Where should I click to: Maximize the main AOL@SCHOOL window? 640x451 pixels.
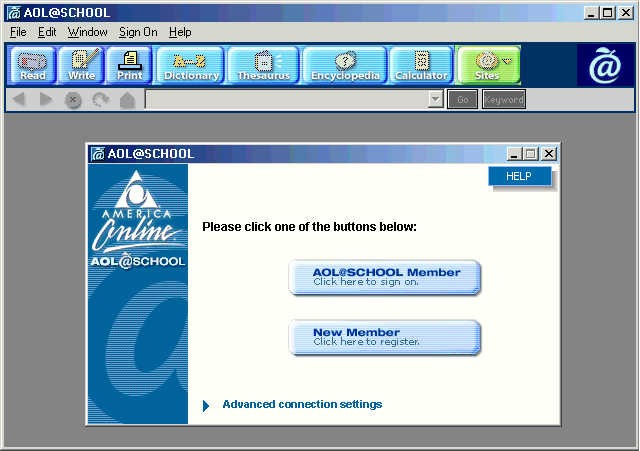point(608,13)
